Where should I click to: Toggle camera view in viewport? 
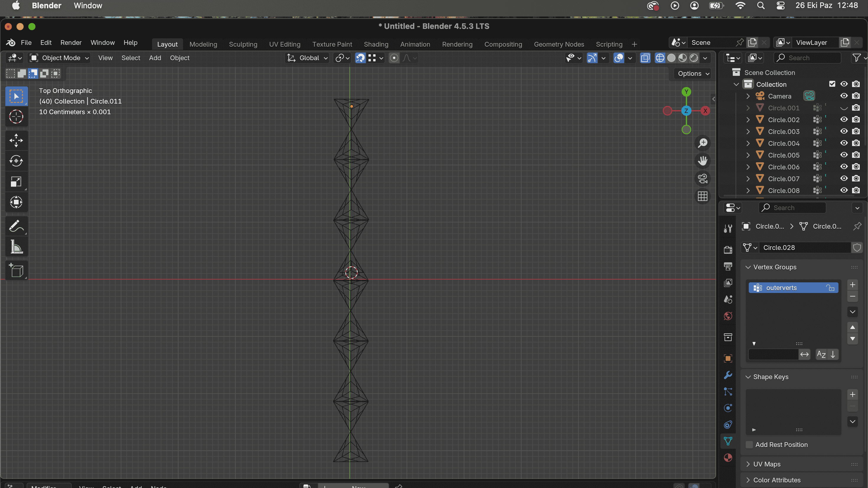click(703, 179)
